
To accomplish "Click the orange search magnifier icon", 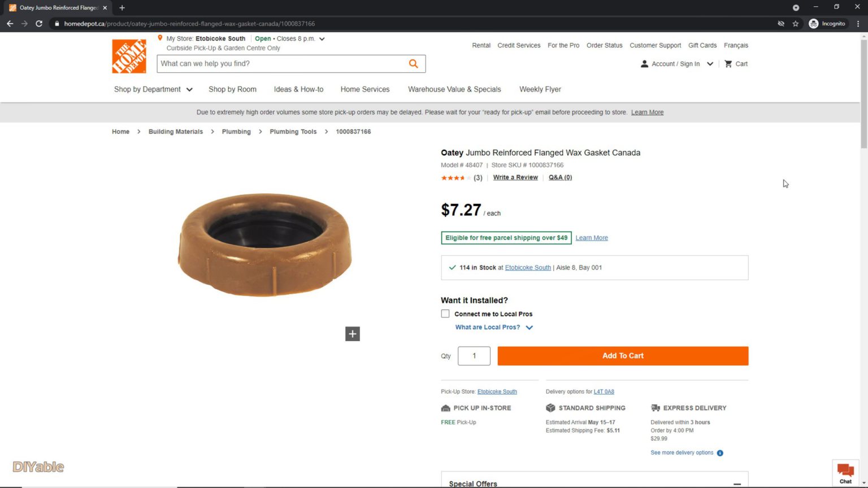I will (x=414, y=64).
